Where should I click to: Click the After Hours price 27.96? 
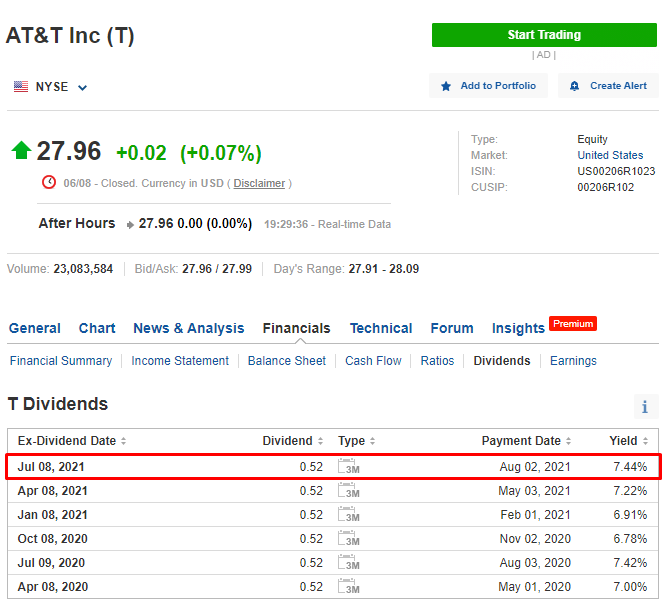(x=156, y=223)
